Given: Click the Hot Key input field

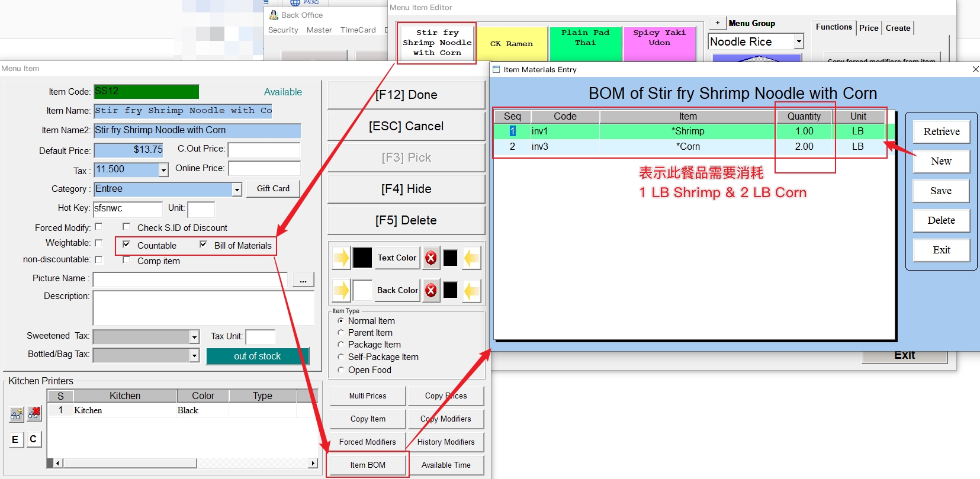Looking at the screenshot, I should (x=128, y=208).
